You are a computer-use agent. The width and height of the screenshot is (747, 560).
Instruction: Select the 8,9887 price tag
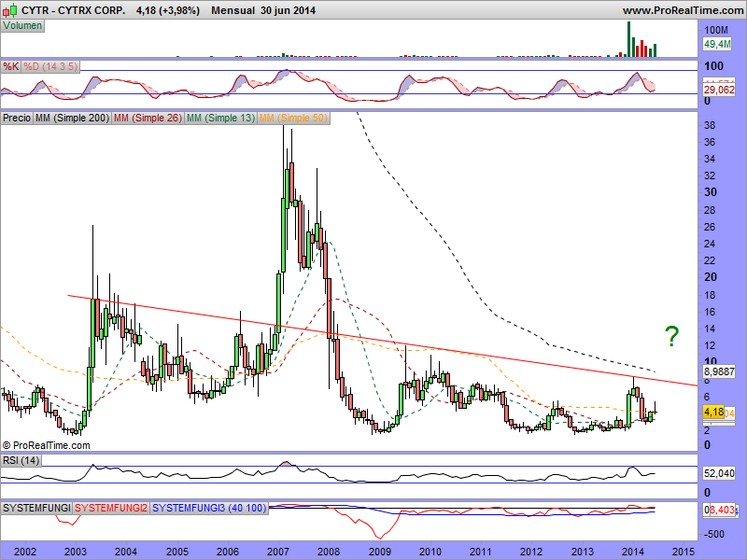click(719, 371)
